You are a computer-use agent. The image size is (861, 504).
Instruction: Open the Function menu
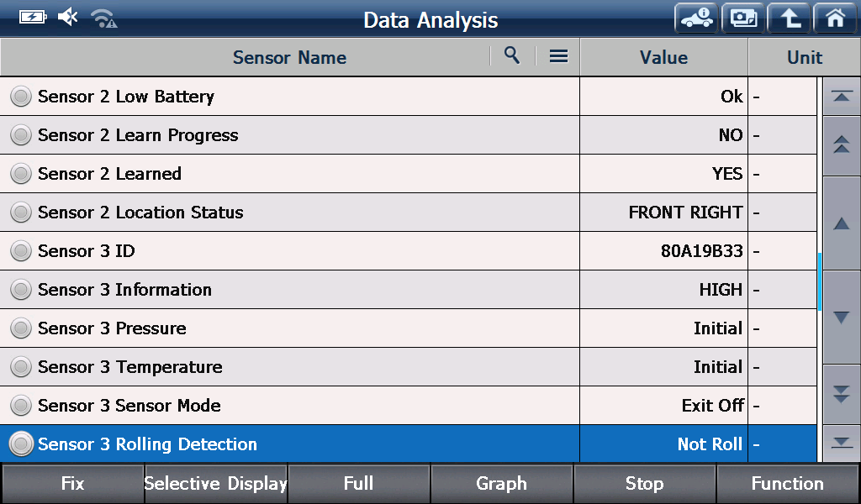pos(787,483)
